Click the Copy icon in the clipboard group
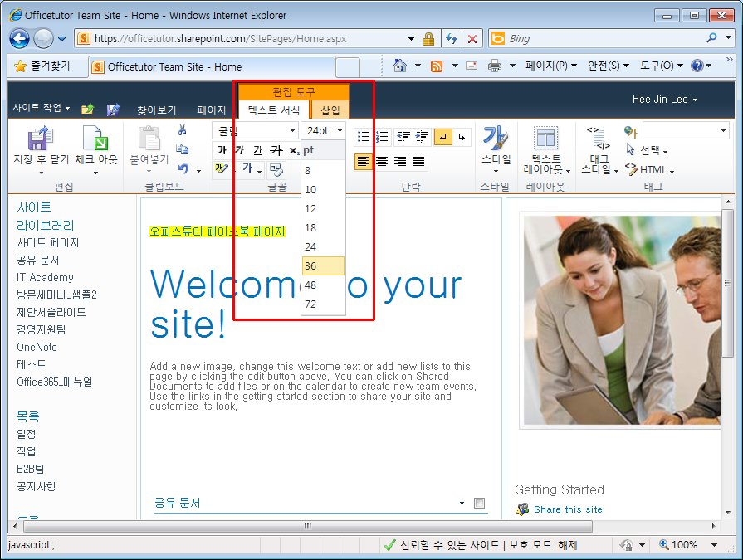The width and height of the screenshot is (743, 560). point(183,149)
